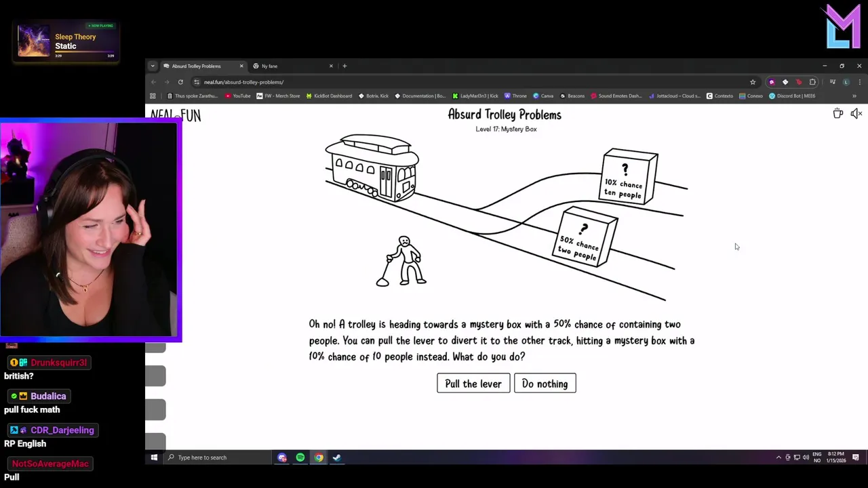Open the Canva bookmark
The image size is (868, 488).
coord(543,96)
